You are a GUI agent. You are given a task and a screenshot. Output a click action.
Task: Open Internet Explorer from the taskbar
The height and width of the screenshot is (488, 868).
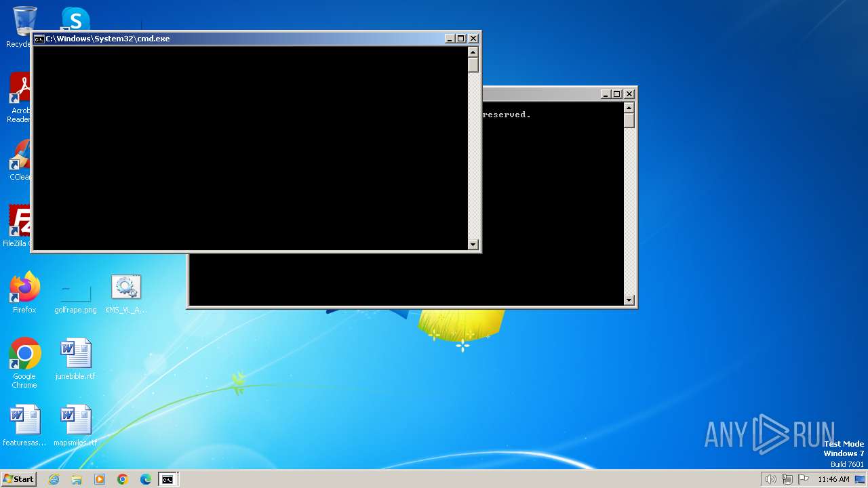click(x=54, y=479)
